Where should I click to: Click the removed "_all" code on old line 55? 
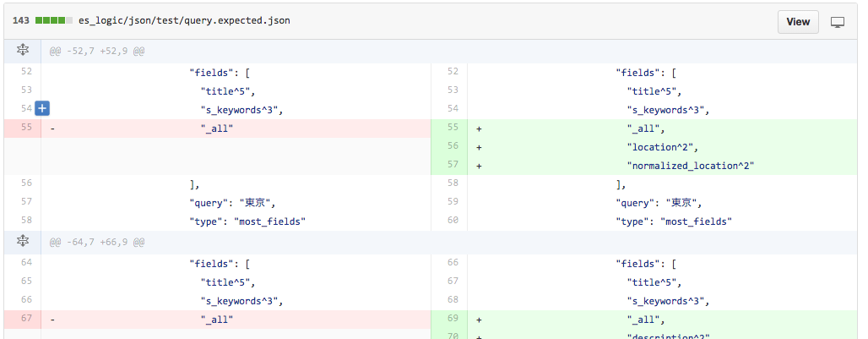point(217,128)
